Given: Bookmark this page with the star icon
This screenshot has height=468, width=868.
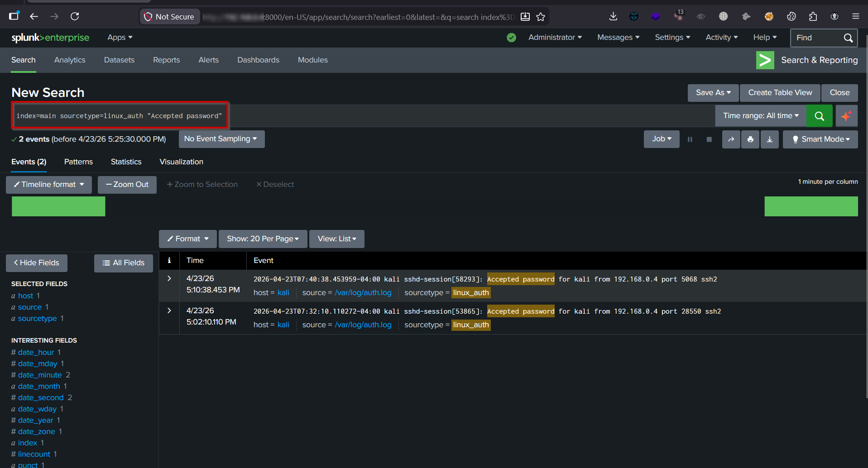Looking at the screenshot, I should click(x=541, y=17).
